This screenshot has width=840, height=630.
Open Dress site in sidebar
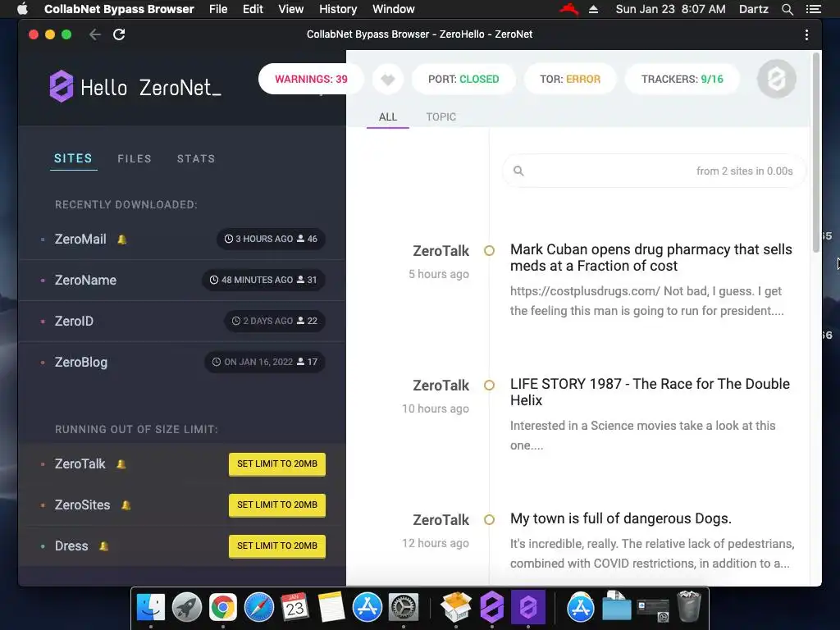point(71,546)
